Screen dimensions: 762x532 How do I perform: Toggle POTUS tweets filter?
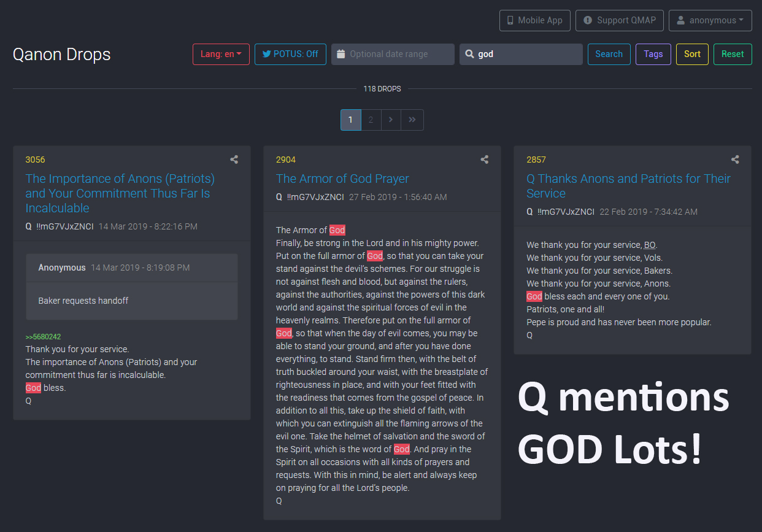pos(290,54)
